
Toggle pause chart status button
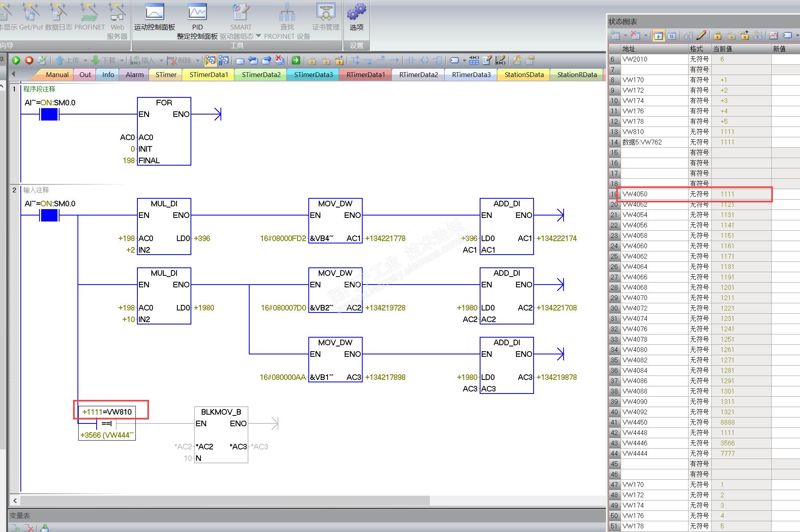[672, 36]
